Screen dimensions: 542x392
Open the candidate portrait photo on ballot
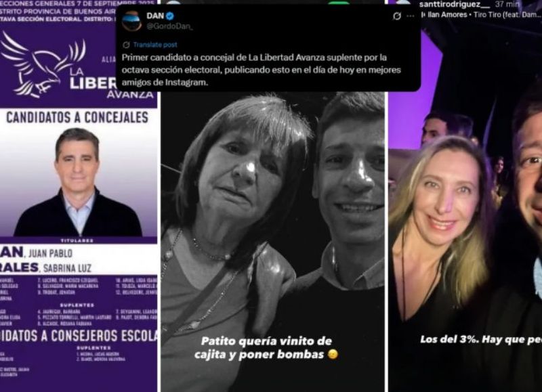(77, 182)
